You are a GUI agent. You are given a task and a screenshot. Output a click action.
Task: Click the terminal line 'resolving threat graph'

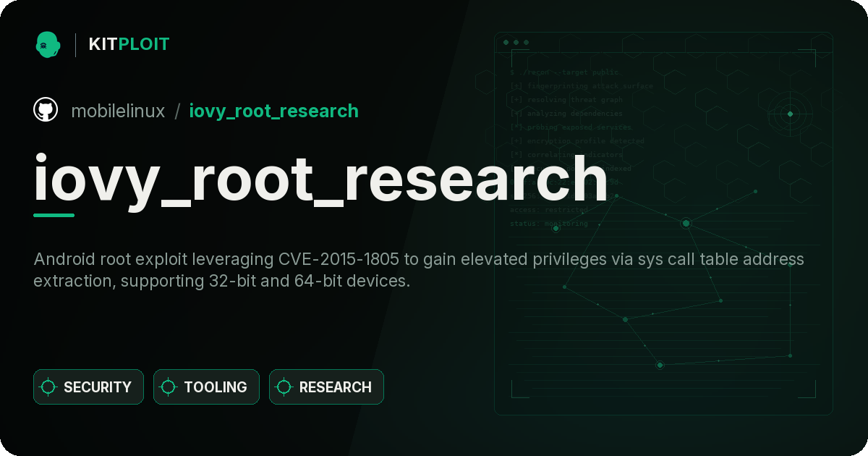(566, 100)
